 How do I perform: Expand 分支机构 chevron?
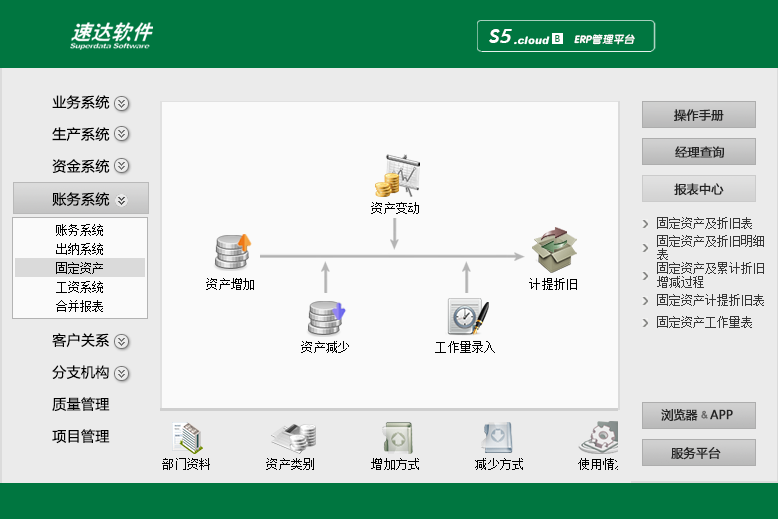pyautogui.click(x=122, y=373)
